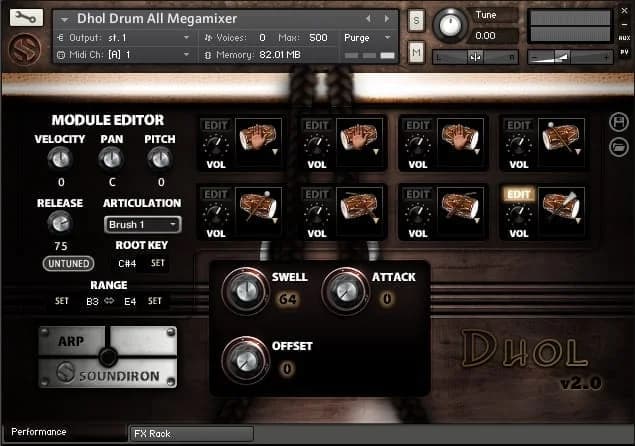635x446 pixels.
Task: Open the wrench instrument options
Action: (x=27, y=17)
